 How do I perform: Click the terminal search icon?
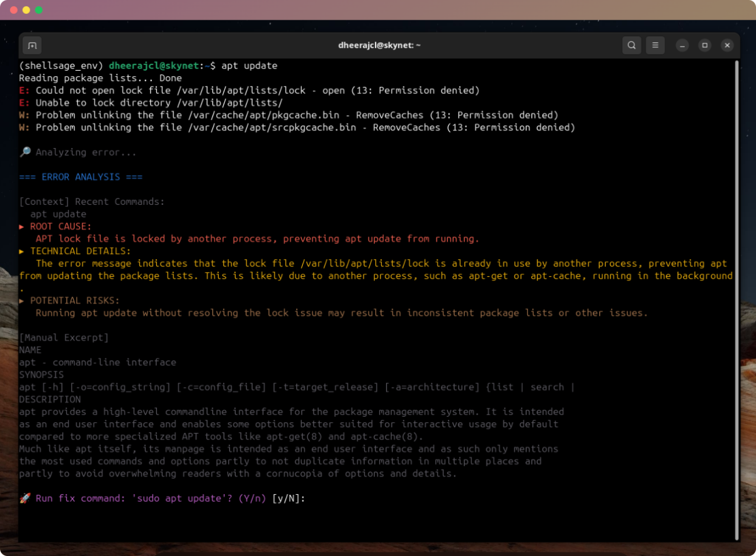pos(631,45)
